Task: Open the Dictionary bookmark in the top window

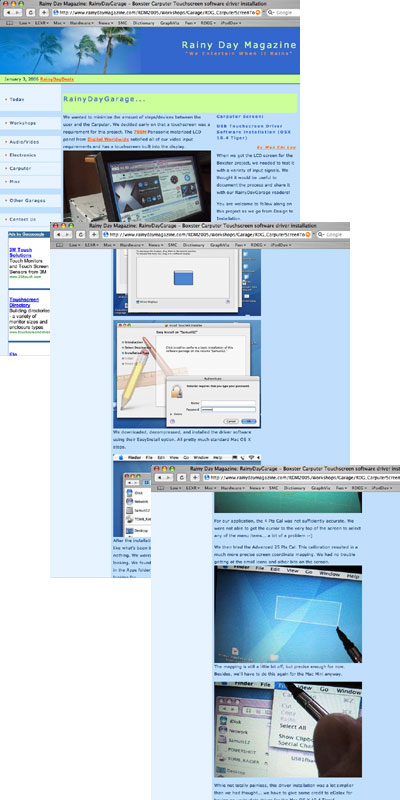Action: pos(143,23)
